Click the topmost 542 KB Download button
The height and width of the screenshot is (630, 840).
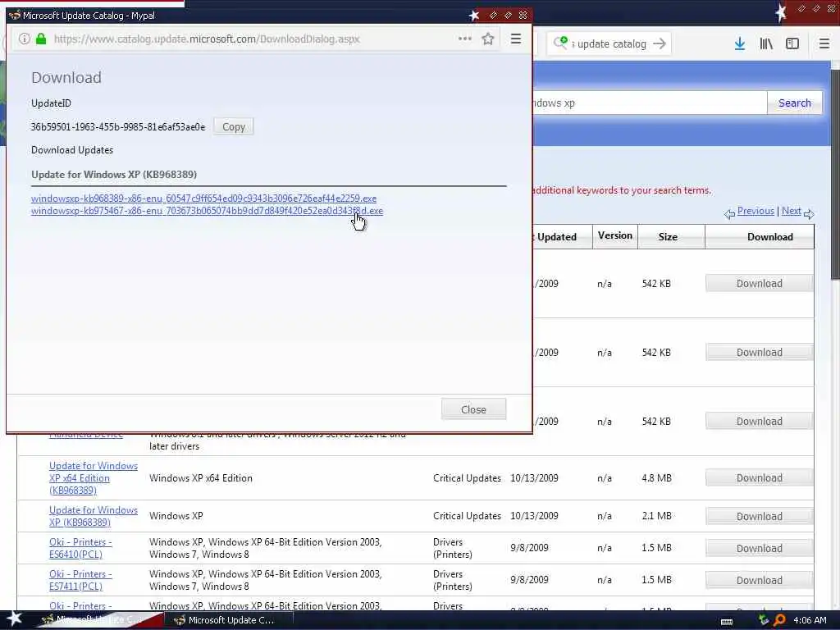(759, 283)
